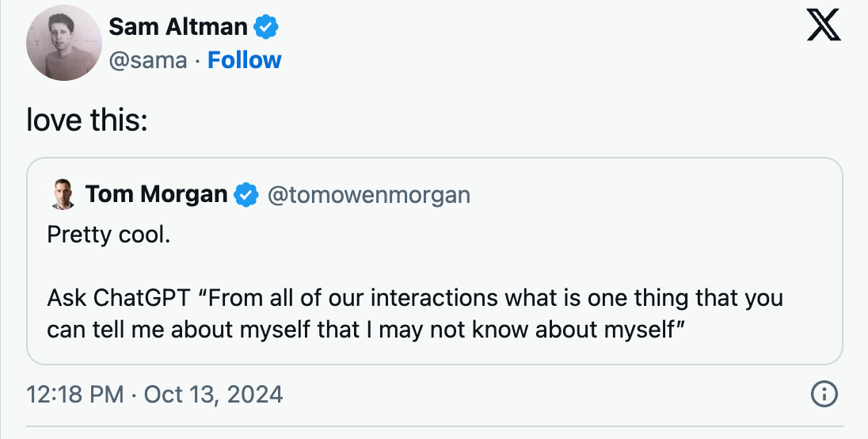Follow the @sama account

pyautogui.click(x=244, y=59)
